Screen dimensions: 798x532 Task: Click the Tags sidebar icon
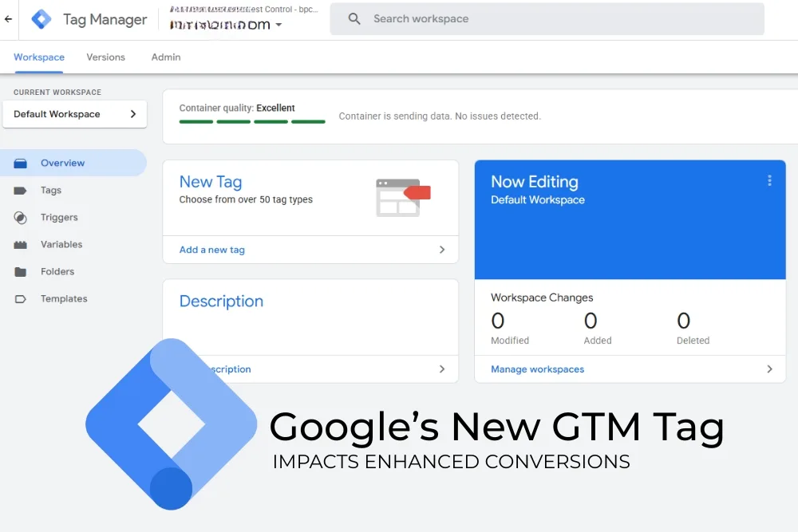tap(21, 191)
